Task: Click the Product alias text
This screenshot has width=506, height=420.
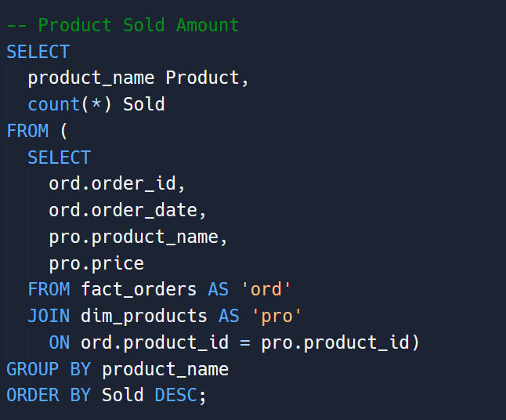Action: [x=202, y=78]
